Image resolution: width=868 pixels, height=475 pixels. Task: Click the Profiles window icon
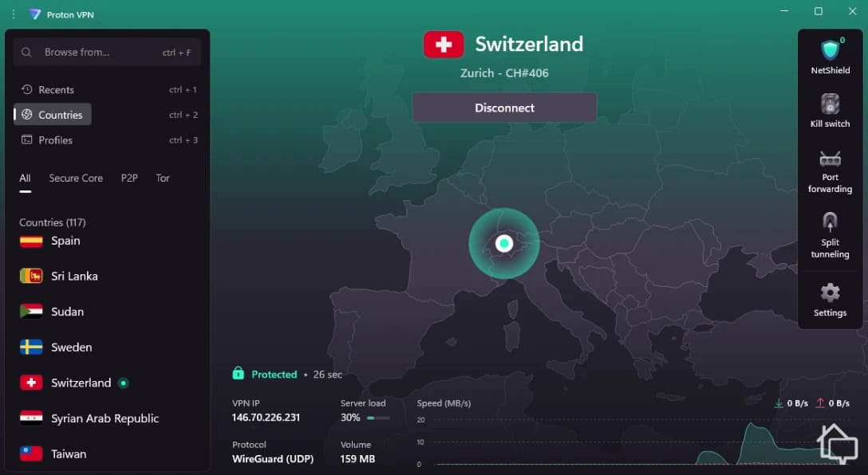click(x=26, y=140)
